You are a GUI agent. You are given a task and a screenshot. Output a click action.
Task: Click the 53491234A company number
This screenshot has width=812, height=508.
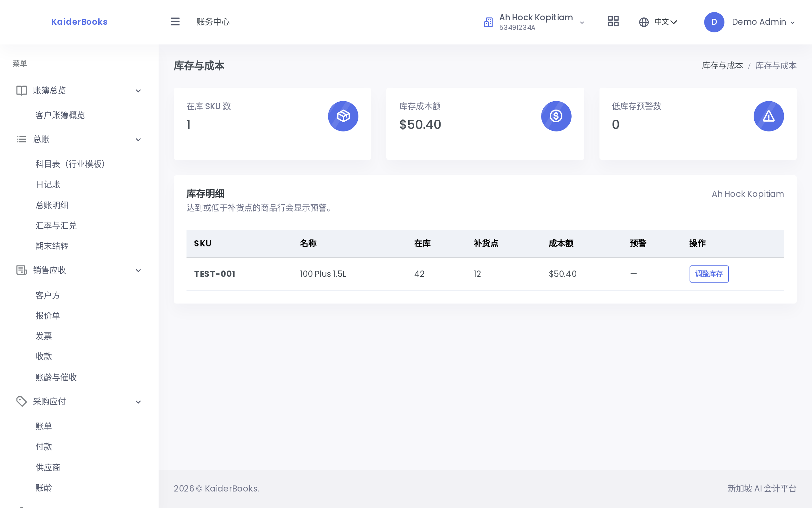coord(517,28)
